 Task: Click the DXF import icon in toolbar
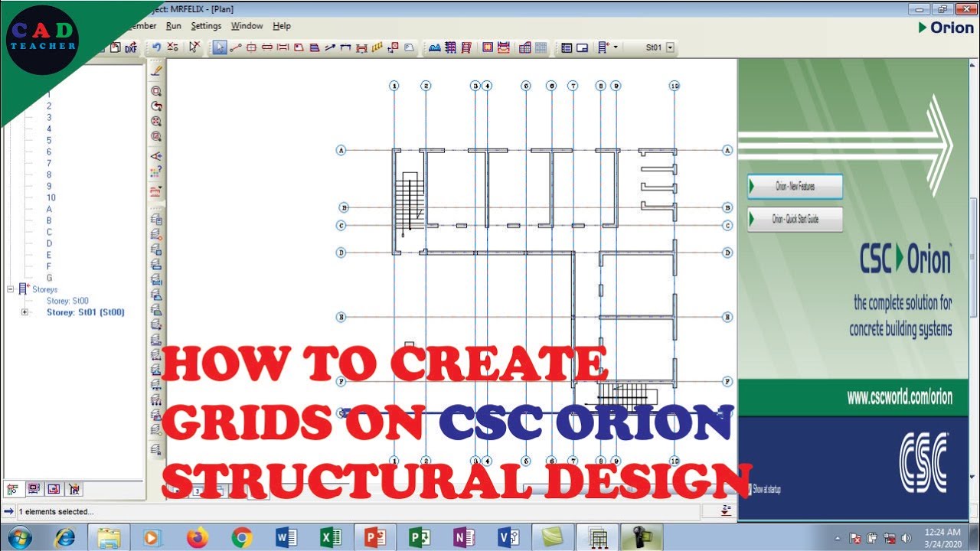coord(131,47)
